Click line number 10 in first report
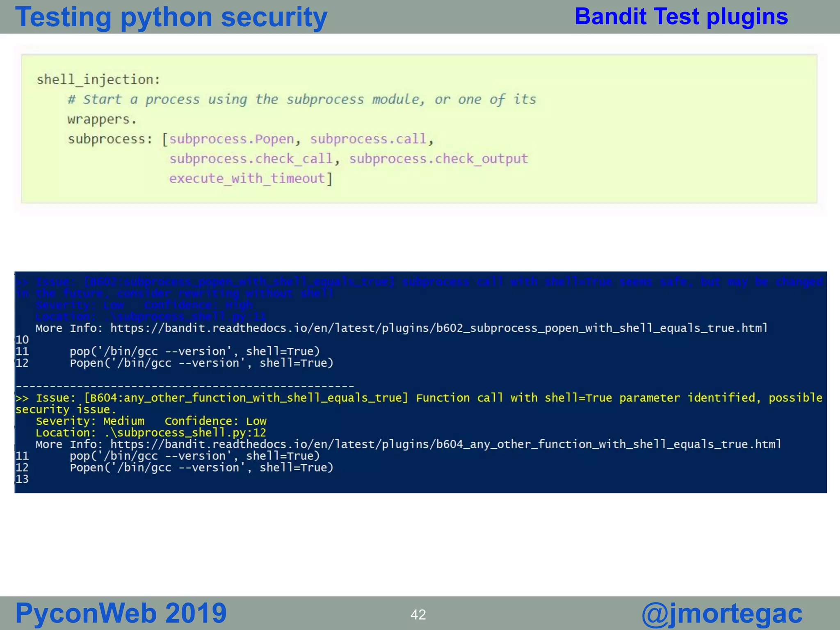The width and height of the screenshot is (840, 630). tap(22, 340)
